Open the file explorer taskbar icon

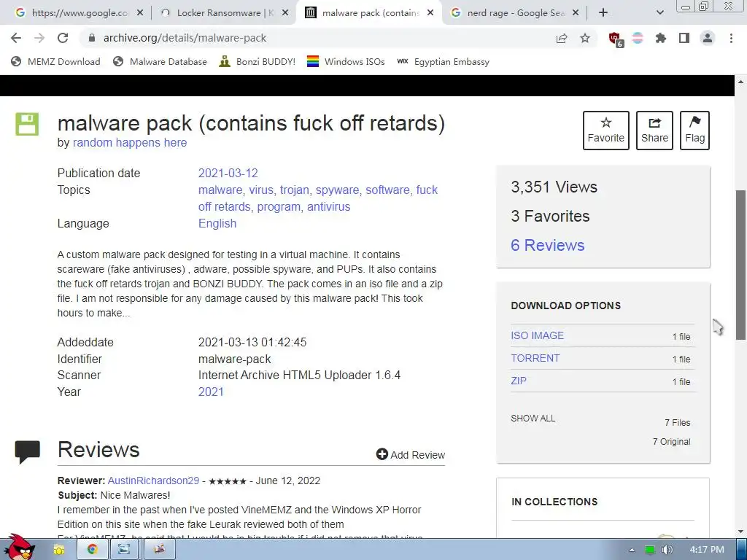tap(59, 550)
